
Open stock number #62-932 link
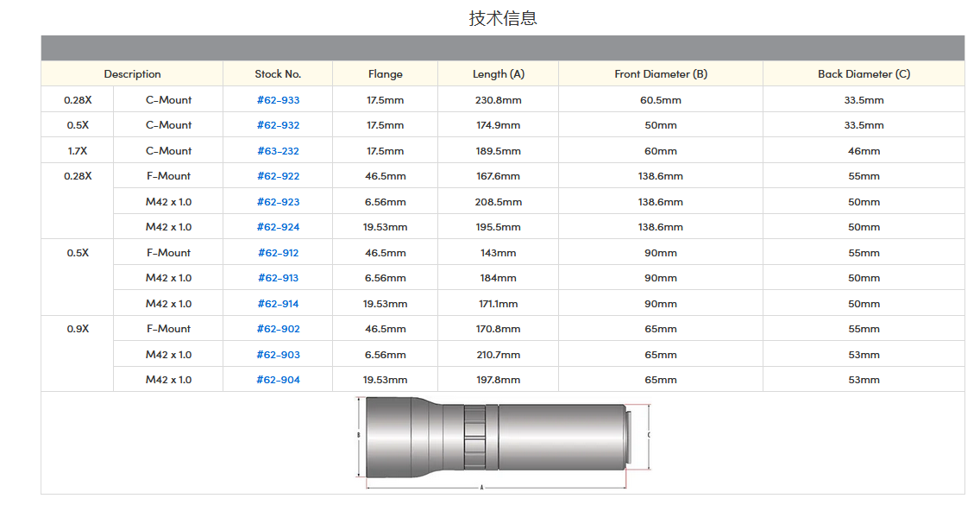278,125
